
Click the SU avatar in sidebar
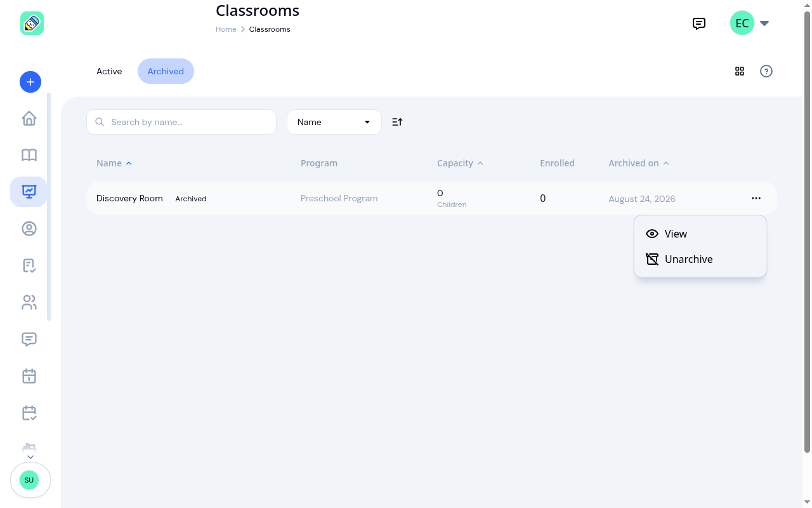(29, 480)
